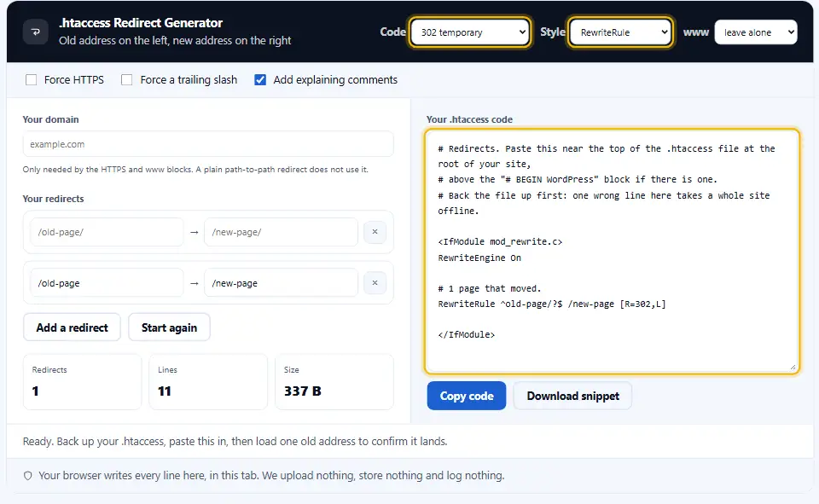Enable Force a trailing slash checkbox
The image size is (819, 504).
pyautogui.click(x=126, y=79)
